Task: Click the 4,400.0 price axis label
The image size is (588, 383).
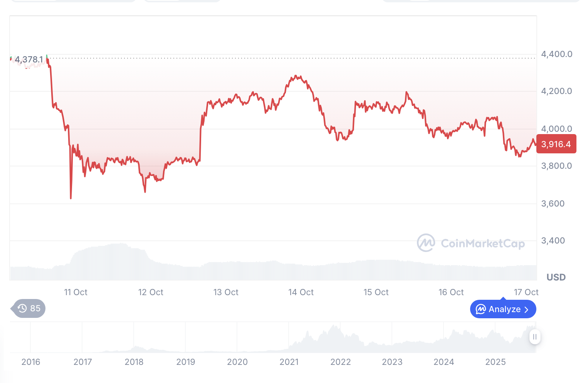Action: click(x=557, y=54)
